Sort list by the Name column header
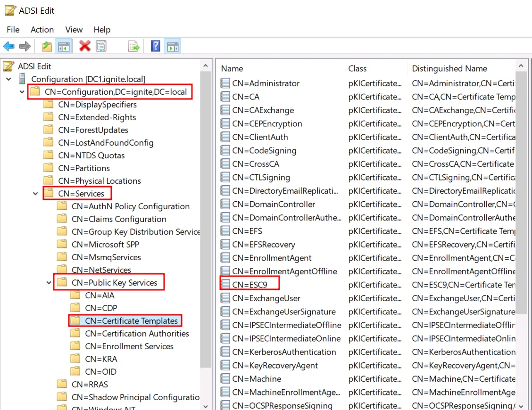Viewport: 532px width, 410px height. click(232, 69)
